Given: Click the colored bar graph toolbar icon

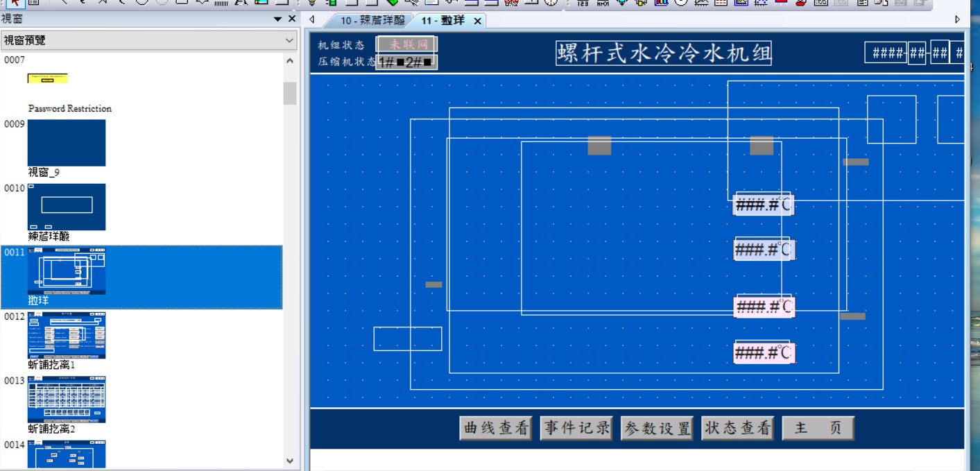Looking at the screenshot, I should click(660, 2).
